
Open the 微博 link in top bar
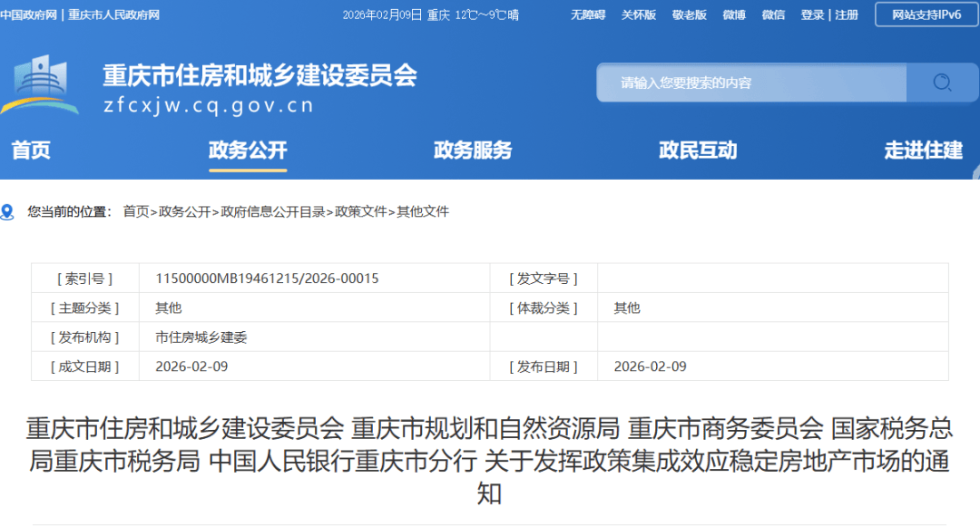pyautogui.click(x=734, y=15)
